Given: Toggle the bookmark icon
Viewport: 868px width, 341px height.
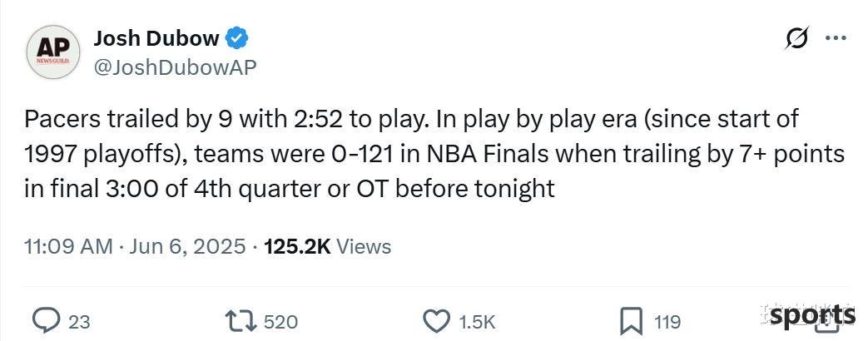Looking at the screenshot, I should pos(631,321).
